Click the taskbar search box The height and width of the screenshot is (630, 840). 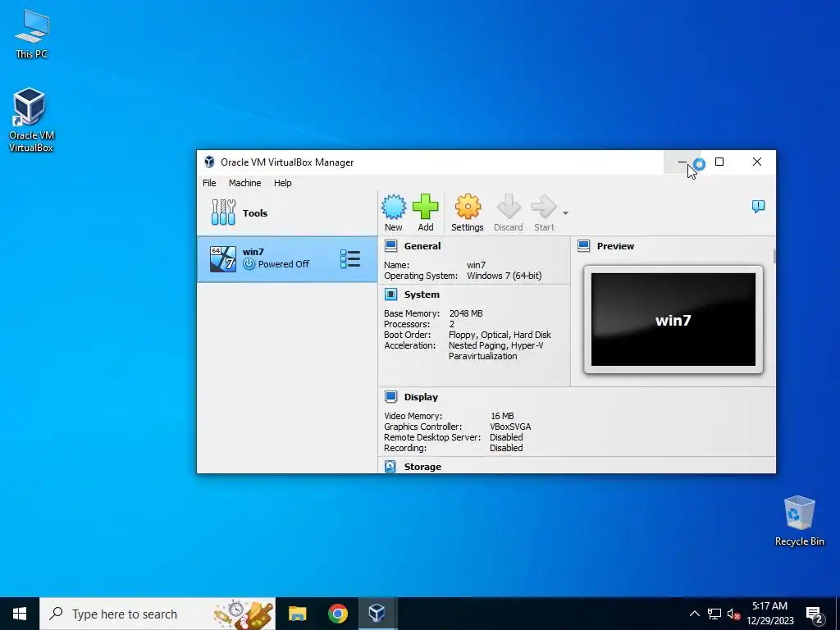tap(157, 614)
